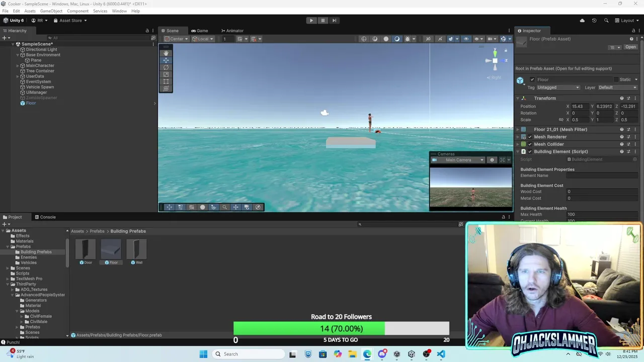Click the Position X value field
The height and width of the screenshot is (362, 644).
(581, 107)
